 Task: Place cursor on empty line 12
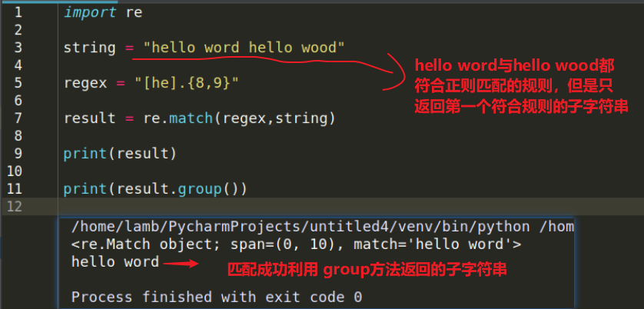tap(350, 206)
